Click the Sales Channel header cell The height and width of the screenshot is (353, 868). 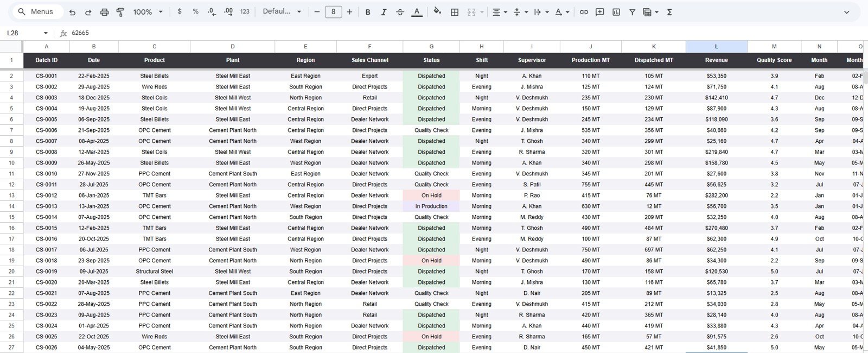click(x=370, y=60)
